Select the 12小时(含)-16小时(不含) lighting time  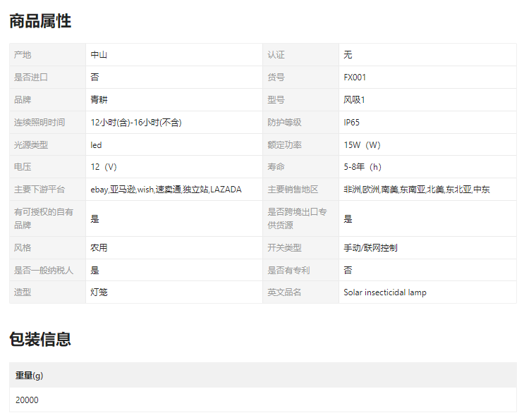tap(136, 123)
